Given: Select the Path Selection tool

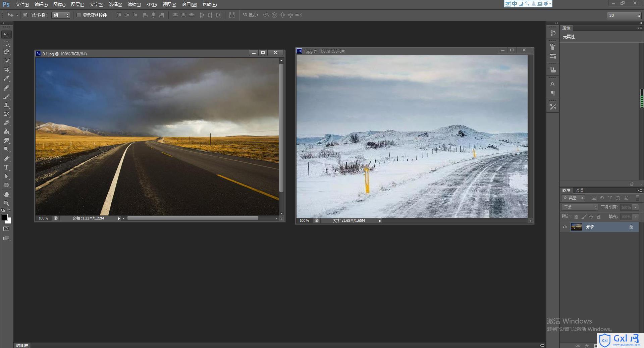Looking at the screenshot, I should coord(6,176).
